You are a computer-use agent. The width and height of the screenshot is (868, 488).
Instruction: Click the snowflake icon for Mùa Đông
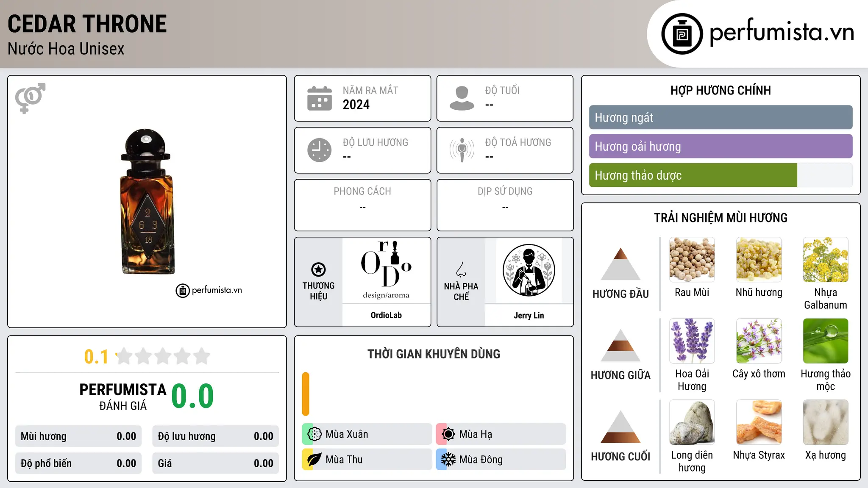[x=448, y=459]
